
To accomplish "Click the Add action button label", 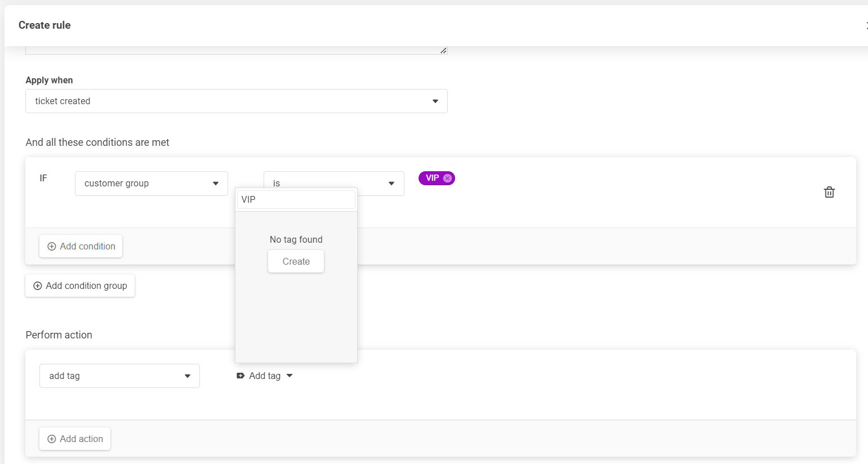I will pos(81,439).
